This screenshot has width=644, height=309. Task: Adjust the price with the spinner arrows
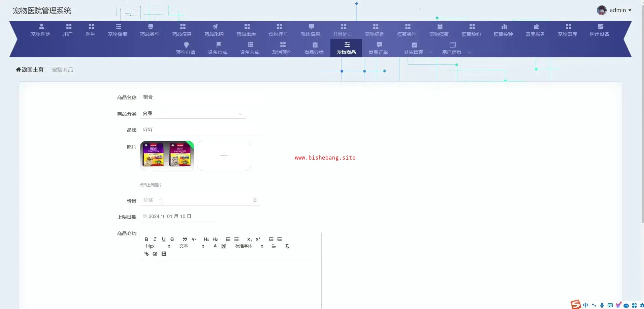click(255, 200)
